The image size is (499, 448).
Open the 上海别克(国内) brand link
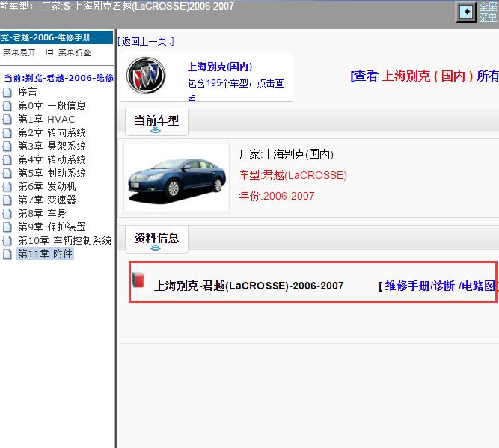point(220,67)
